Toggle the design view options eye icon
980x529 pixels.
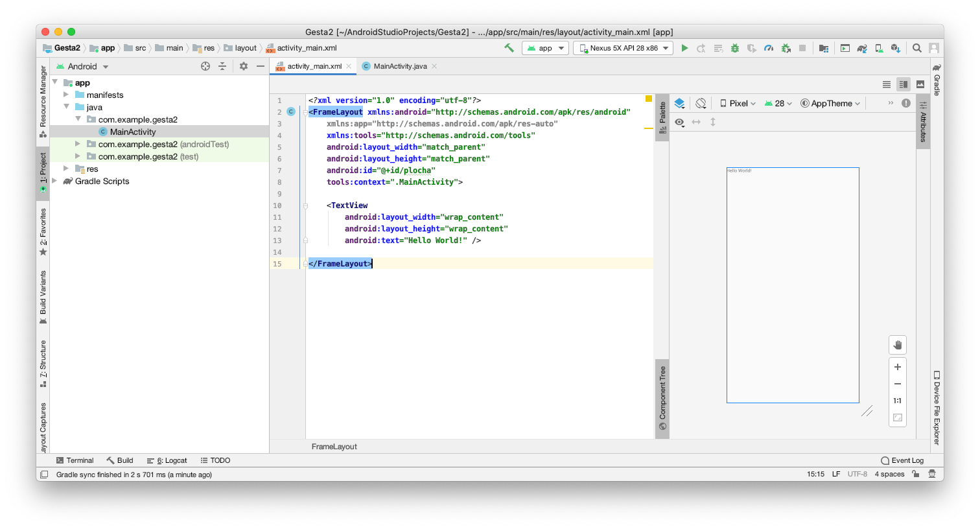pos(679,122)
